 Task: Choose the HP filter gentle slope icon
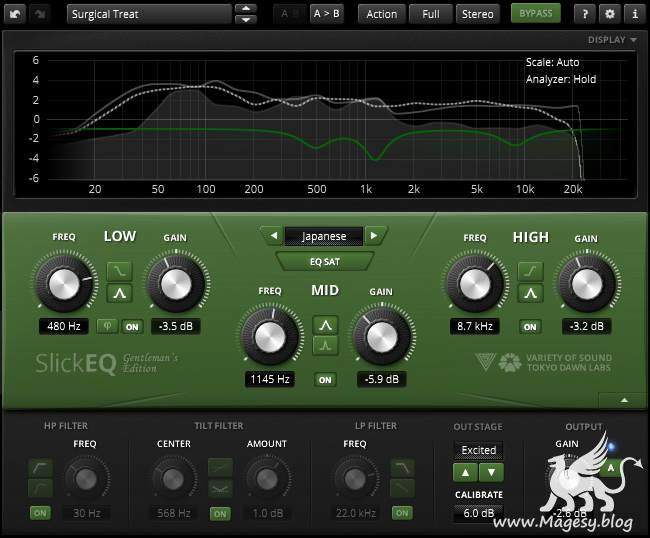pos(40,488)
